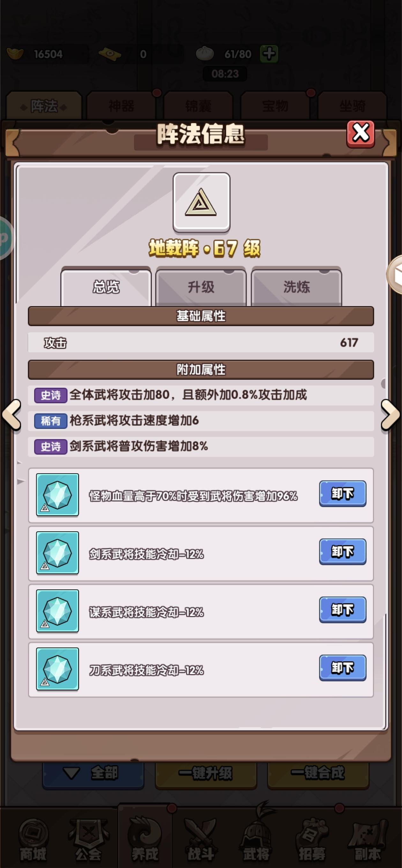Image resolution: width=402 pixels, height=868 pixels.
Task: Switch to the 升级 tab
Action: point(201,287)
